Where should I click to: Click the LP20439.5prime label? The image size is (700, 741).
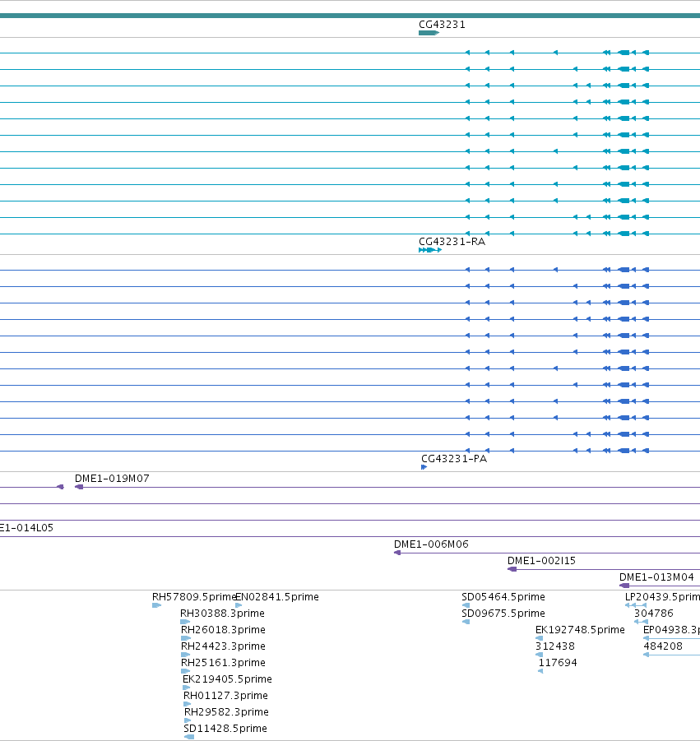pos(662,597)
